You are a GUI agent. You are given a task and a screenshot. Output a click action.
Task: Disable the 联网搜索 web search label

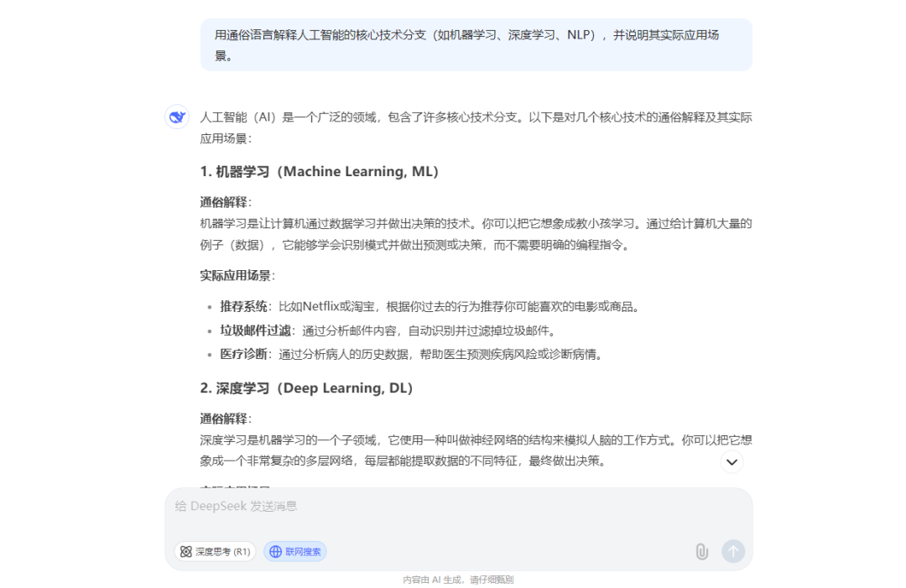click(x=303, y=552)
